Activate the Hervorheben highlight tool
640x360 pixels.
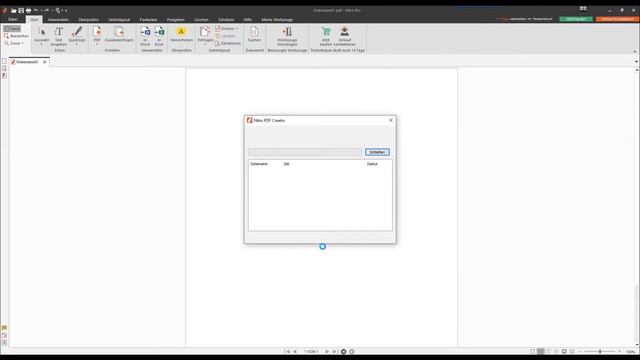[x=181, y=34]
